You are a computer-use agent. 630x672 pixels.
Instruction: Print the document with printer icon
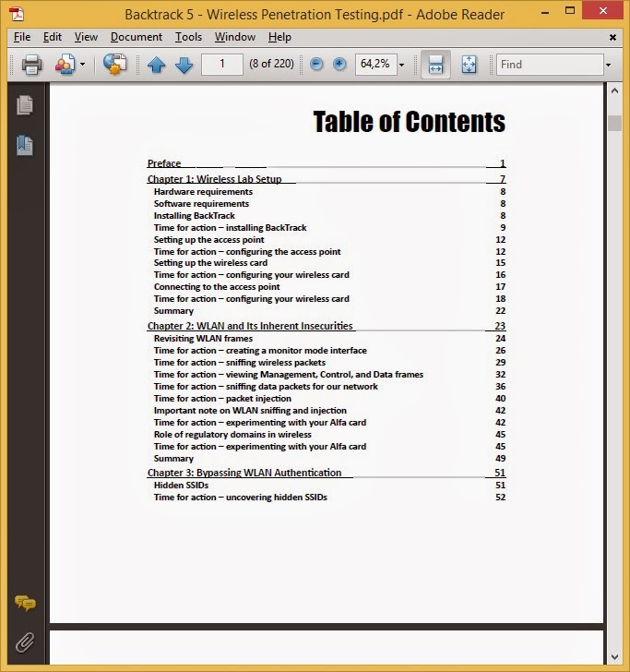click(x=31, y=65)
